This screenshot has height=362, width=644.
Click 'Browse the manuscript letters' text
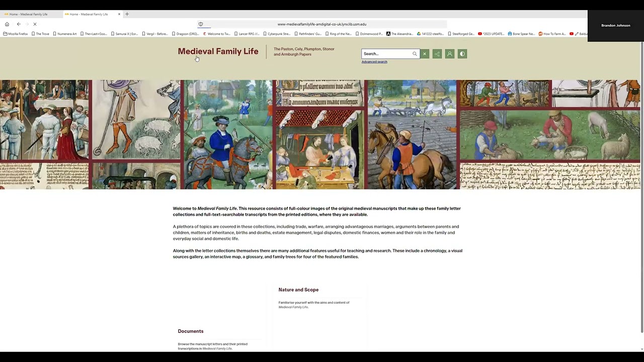[212, 346]
